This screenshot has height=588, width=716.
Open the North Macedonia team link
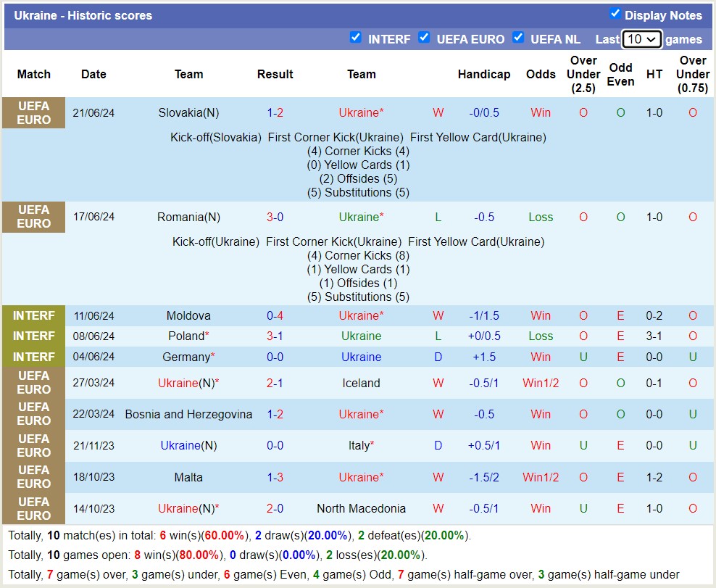coord(361,508)
